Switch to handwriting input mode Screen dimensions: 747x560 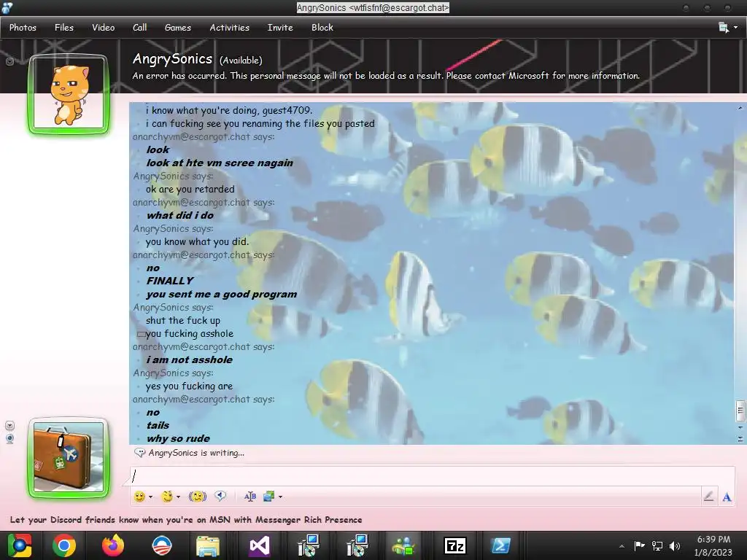coord(708,497)
